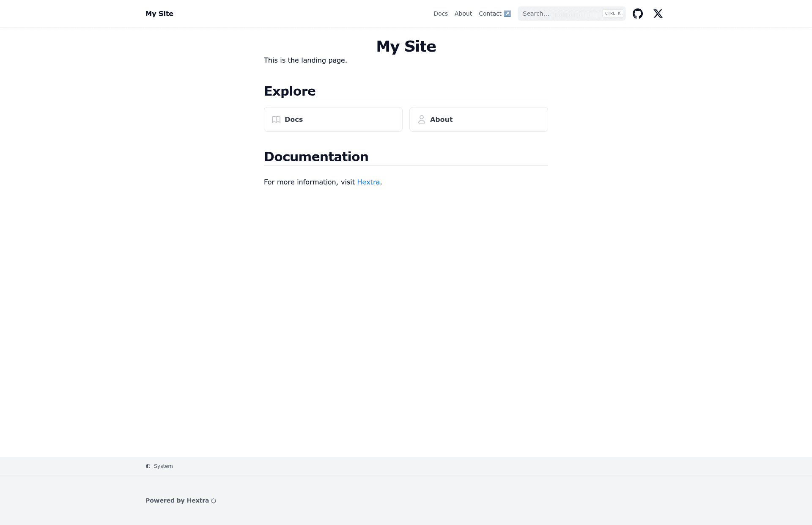Open the About card under Explore
812x525 pixels.
coord(479,119)
